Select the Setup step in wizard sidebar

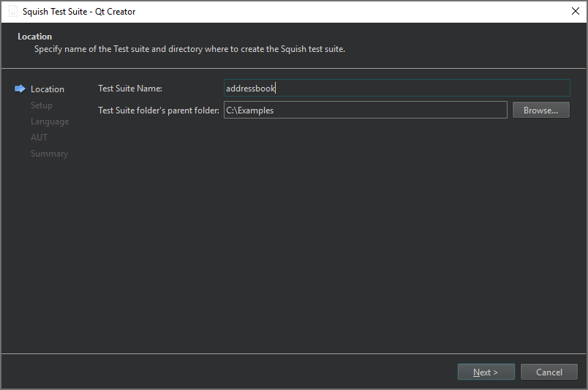(42, 105)
